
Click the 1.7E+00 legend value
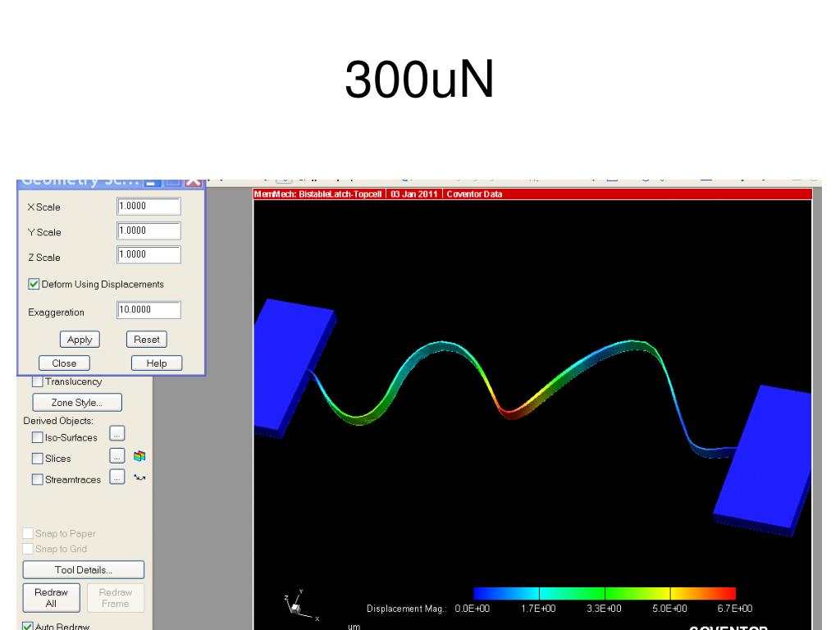coord(538,609)
